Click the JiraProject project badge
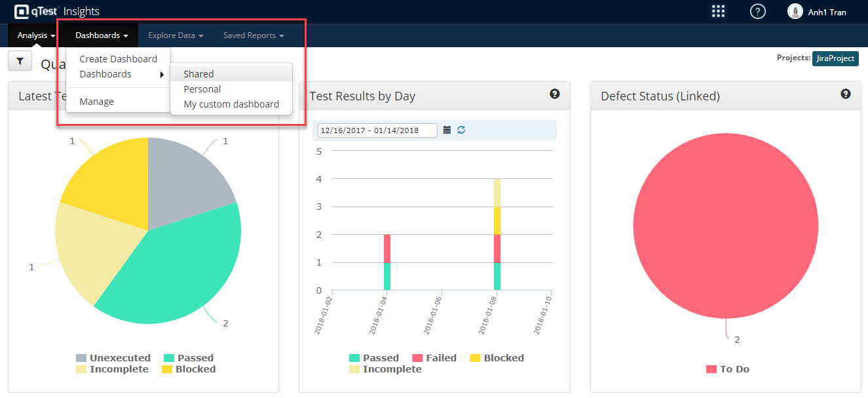 point(835,58)
